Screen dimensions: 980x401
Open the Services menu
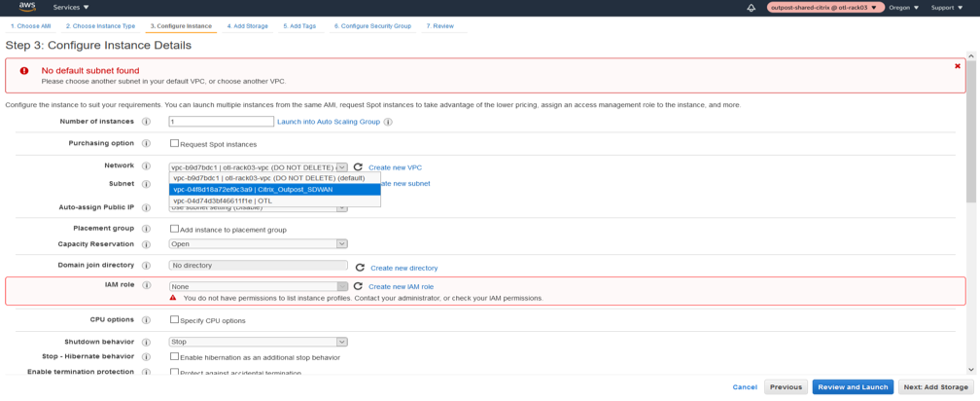(71, 8)
